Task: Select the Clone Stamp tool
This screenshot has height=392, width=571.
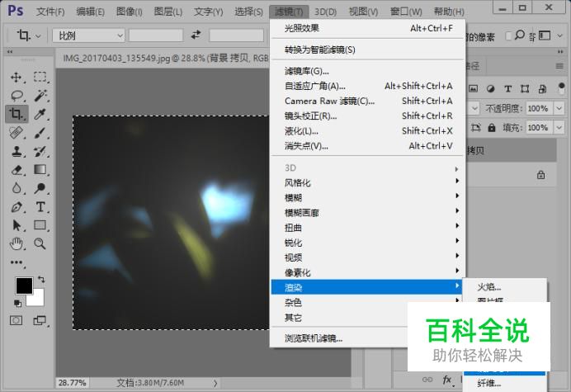Action: [17, 151]
